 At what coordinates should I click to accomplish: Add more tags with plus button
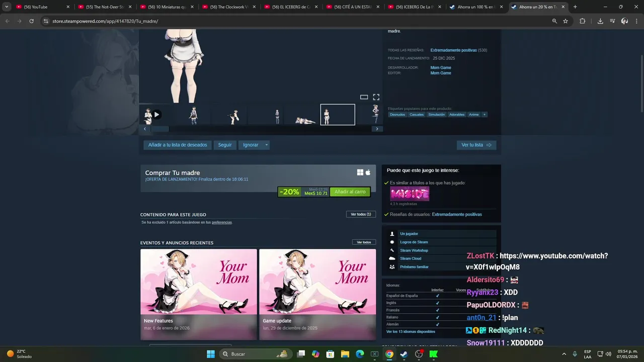pyautogui.click(x=485, y=115)
